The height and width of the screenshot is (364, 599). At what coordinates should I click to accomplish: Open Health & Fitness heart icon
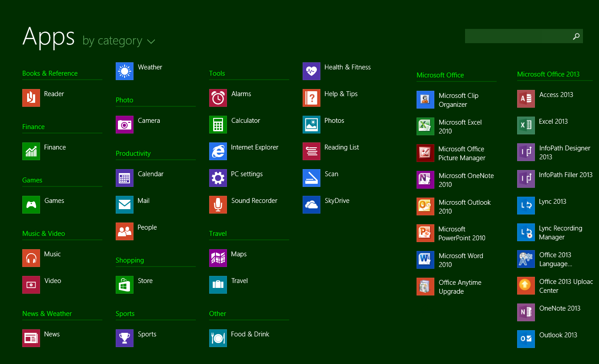pos(312,71)
